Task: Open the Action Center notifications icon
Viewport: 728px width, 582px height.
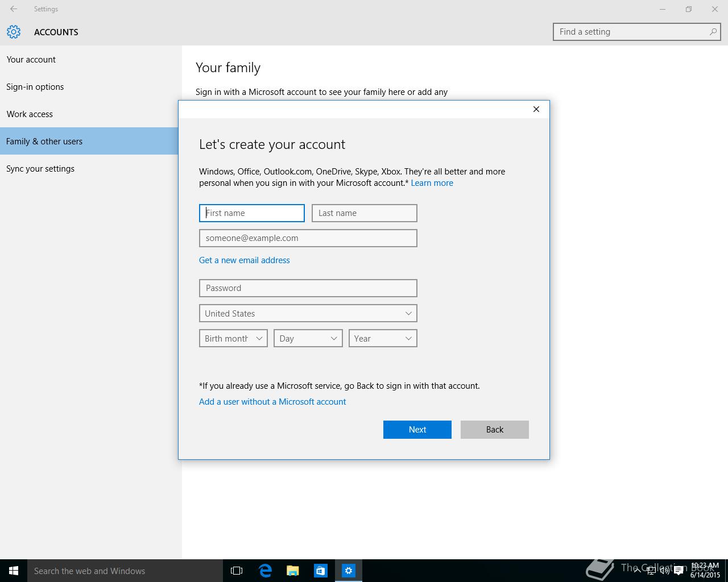Action: point(679,571)
